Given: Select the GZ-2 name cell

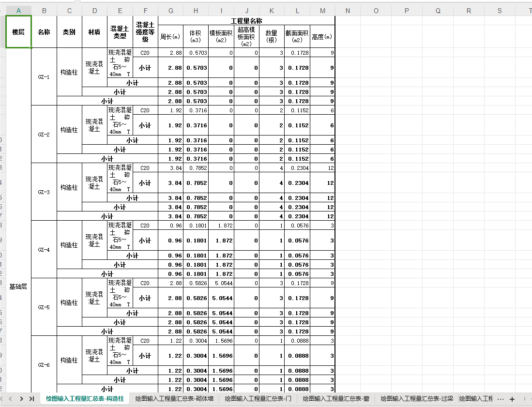Looking at the screenshot, I should 44,135.
